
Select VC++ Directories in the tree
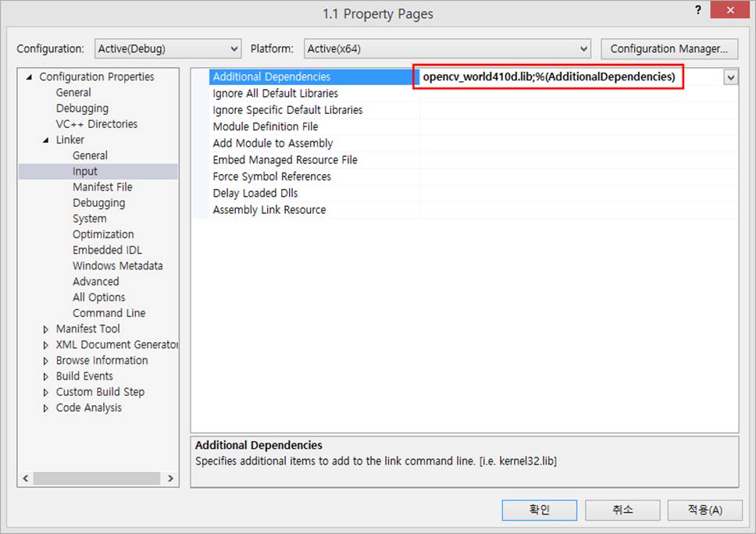pos(96,124)
